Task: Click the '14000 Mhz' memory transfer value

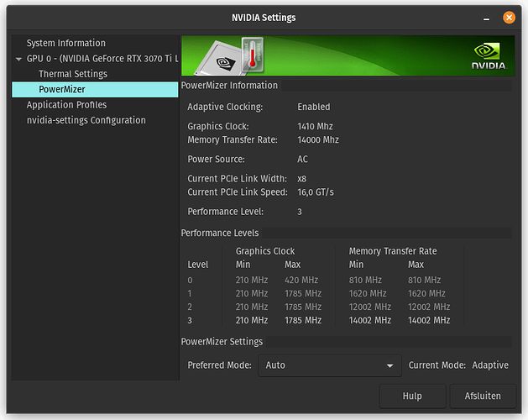Action: point(318,140)
